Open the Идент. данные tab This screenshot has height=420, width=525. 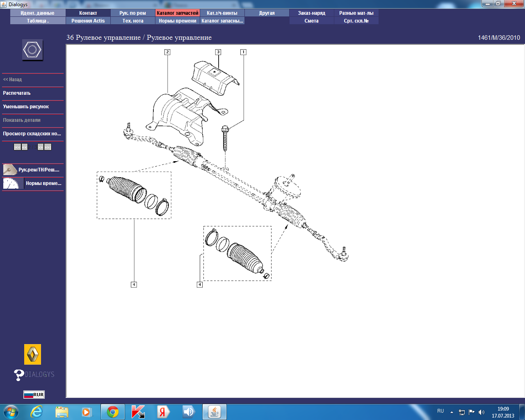(x=38, y=13)
